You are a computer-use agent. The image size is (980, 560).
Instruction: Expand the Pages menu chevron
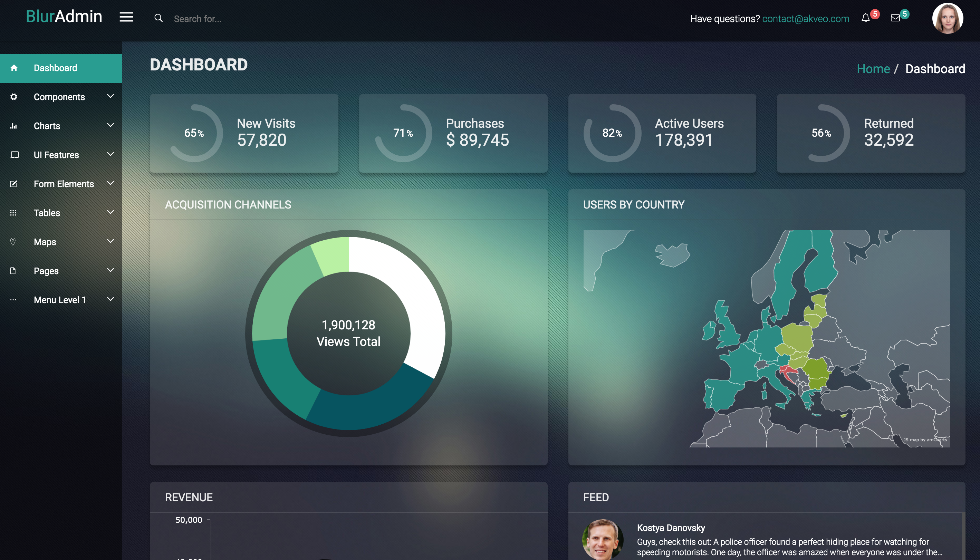tap(111, 270)
